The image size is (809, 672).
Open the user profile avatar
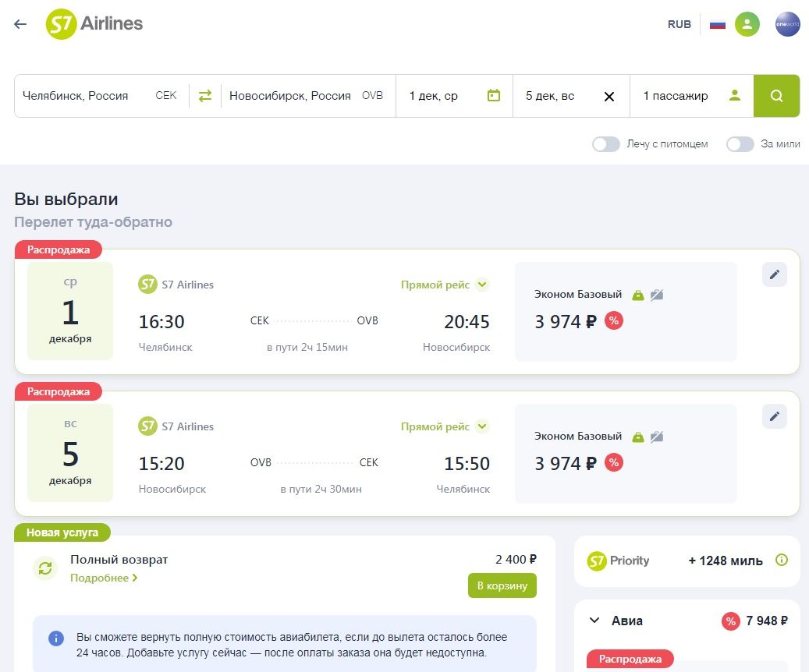pyautogui.click(x=747, y=23)
